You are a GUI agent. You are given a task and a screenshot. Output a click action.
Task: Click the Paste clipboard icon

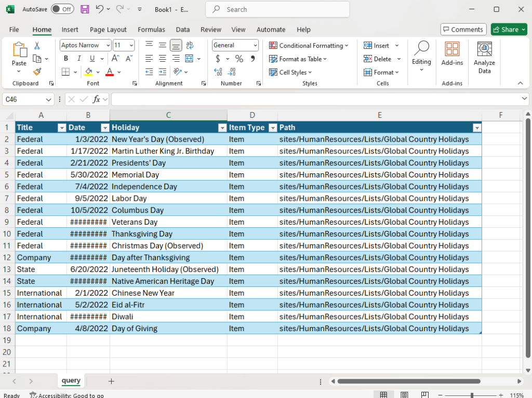(x=20, y=49)
